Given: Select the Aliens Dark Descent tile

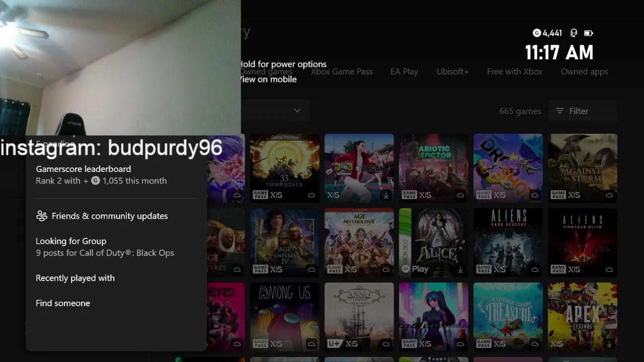Looking at the screenshot, I should tap(508, 242).
